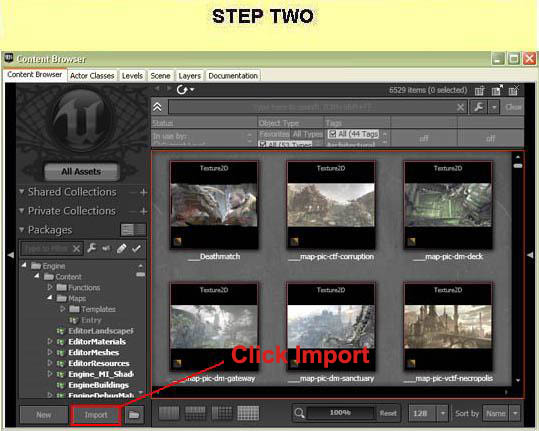
Task: Open search wrench settings
Action: coord(478,107)
